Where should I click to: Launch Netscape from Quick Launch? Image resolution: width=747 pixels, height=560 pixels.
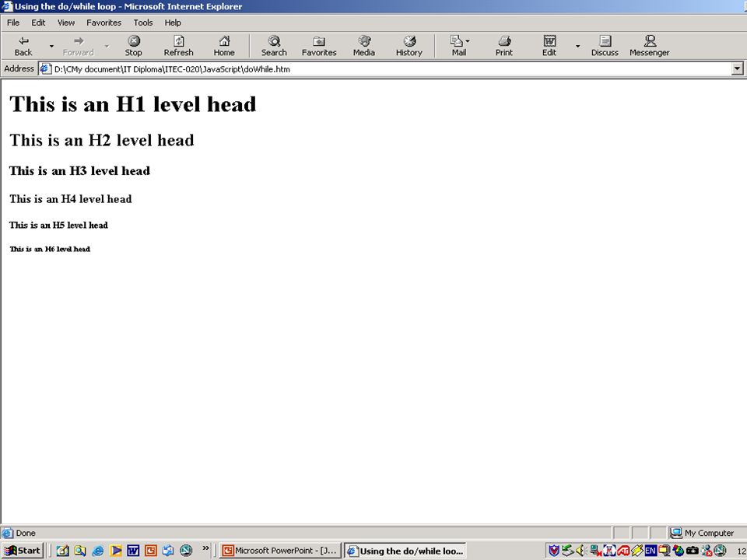point(186,551)
